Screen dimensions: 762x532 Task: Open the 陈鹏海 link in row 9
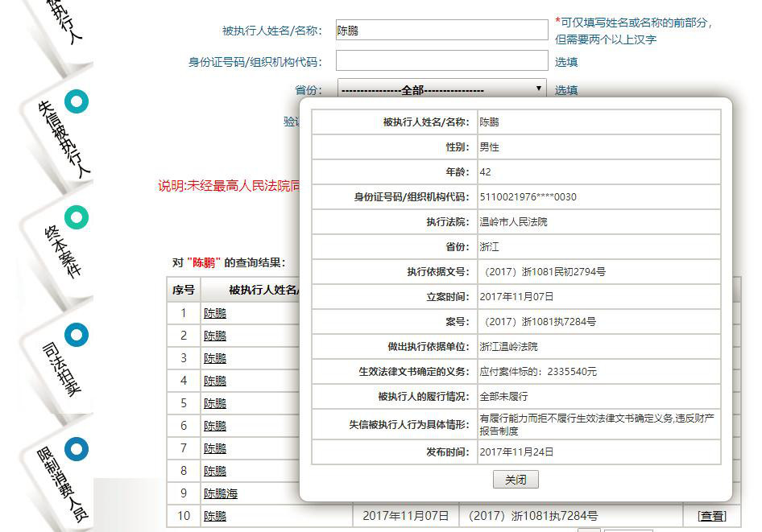pos(220,493)
